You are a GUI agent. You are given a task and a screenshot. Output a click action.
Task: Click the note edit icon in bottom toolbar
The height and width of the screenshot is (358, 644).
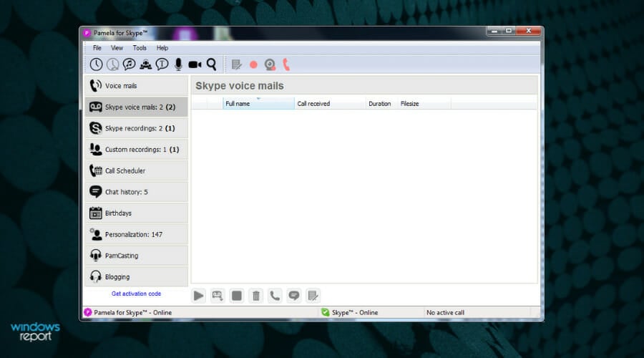[x=313, y=296]
